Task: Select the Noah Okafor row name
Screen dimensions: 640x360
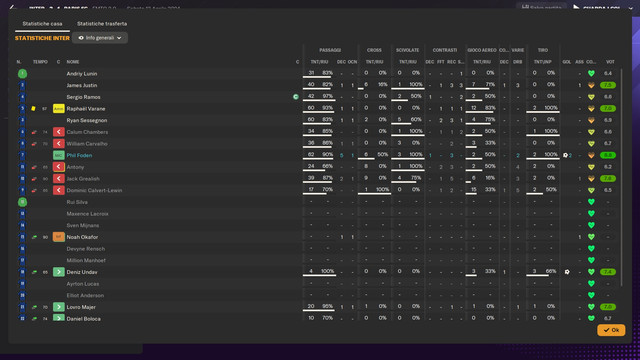Action: [x=82, y=237]
